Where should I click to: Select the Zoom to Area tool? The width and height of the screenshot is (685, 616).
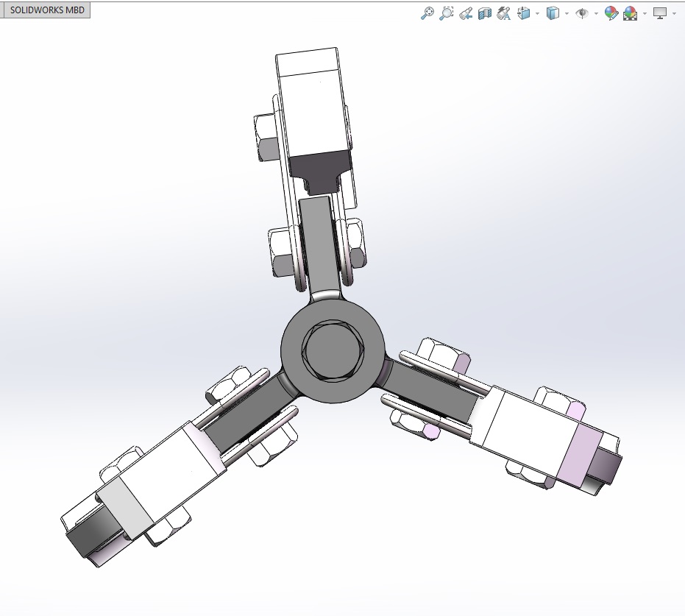tap(447, 13)
